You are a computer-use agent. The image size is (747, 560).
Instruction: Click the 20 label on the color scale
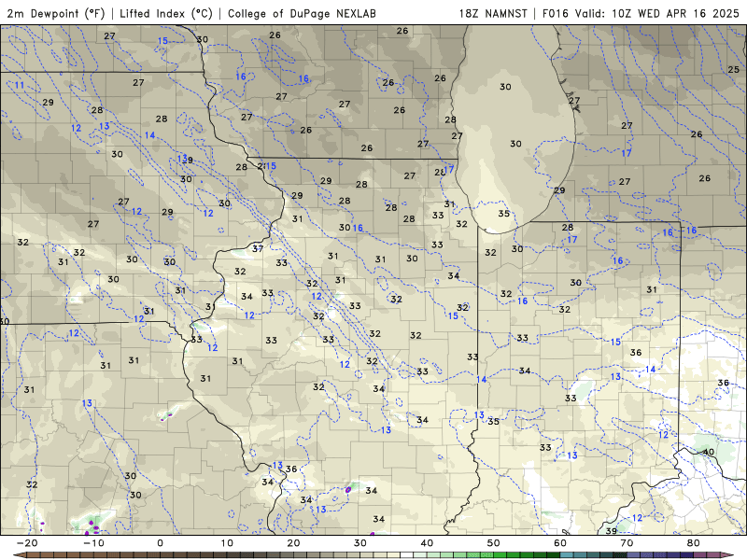click(293, 543)
